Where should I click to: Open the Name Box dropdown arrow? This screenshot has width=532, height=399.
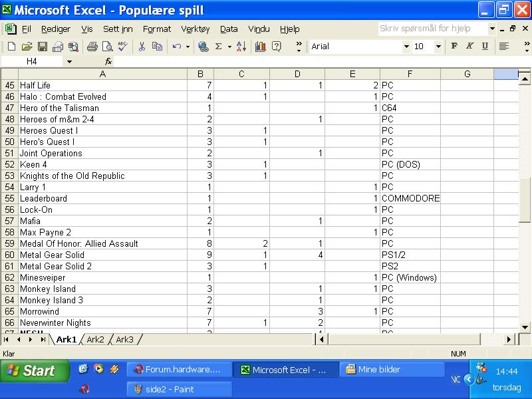[69, 62]
